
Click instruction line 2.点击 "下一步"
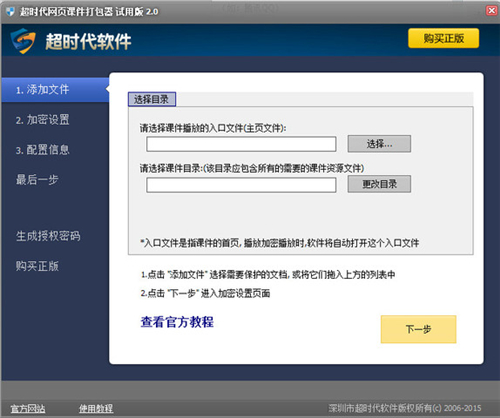point(205,293)
